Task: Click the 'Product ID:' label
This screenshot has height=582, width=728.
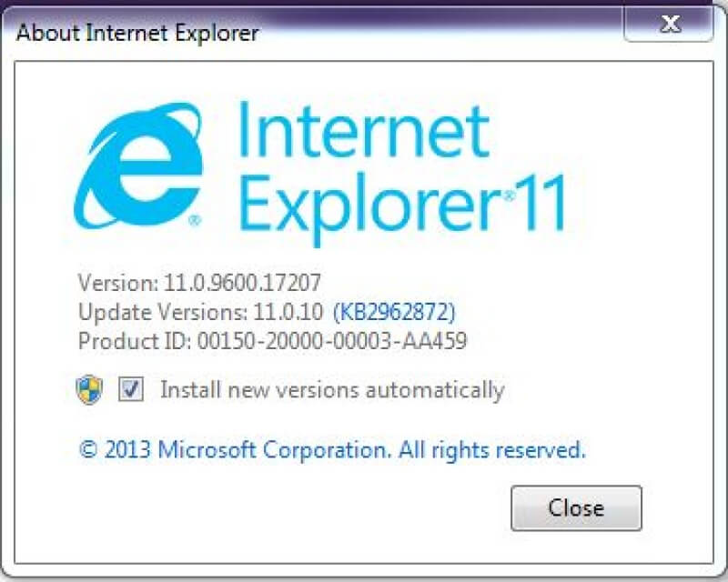Action: tap(135, 341)
